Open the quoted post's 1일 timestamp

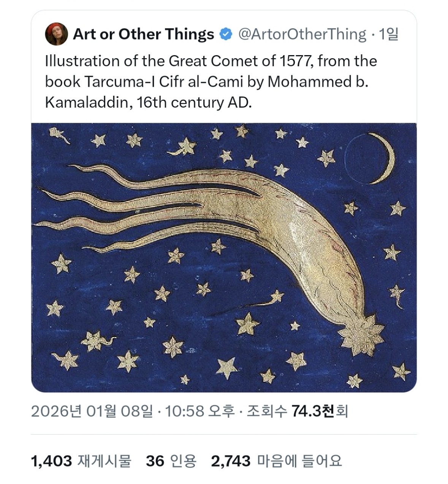[x=388, y=34]
